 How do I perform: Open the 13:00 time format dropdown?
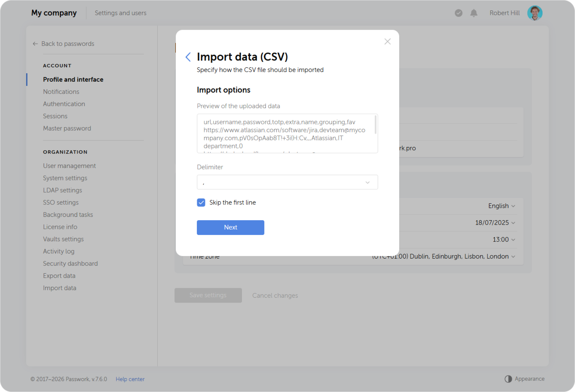(x=504, y=240)
